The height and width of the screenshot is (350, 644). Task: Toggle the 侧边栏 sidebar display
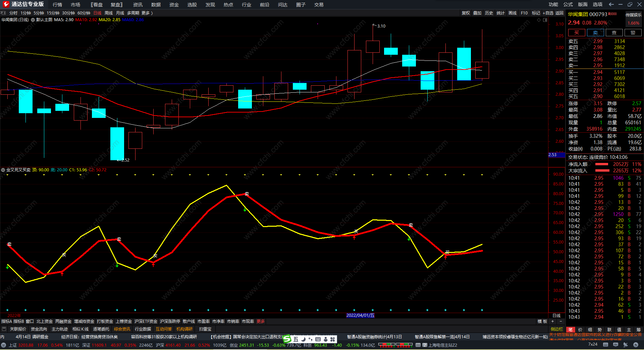(556, 329)
